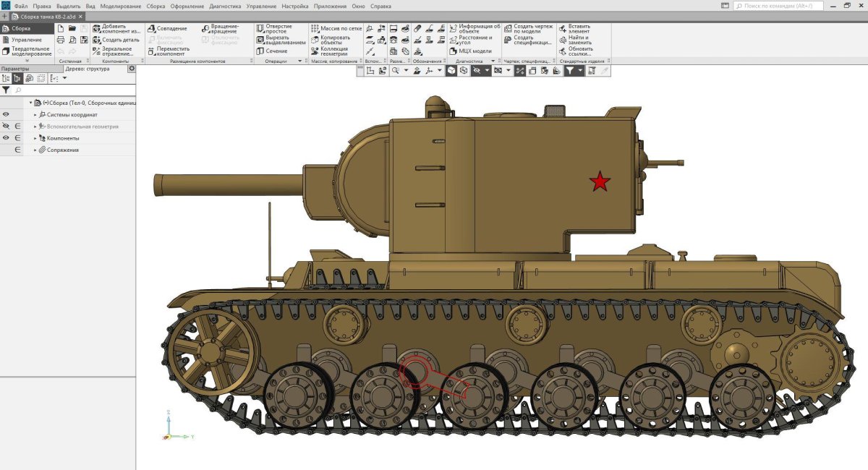Collapse the Сборка root node
The height and width of the screenshot is (470, 868).
(30, 102)
